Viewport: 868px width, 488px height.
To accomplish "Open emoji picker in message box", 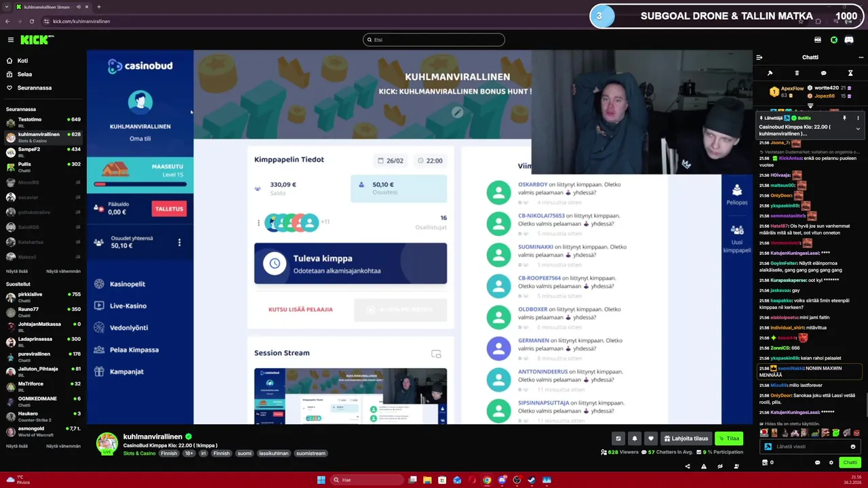I will pos(853,447).
